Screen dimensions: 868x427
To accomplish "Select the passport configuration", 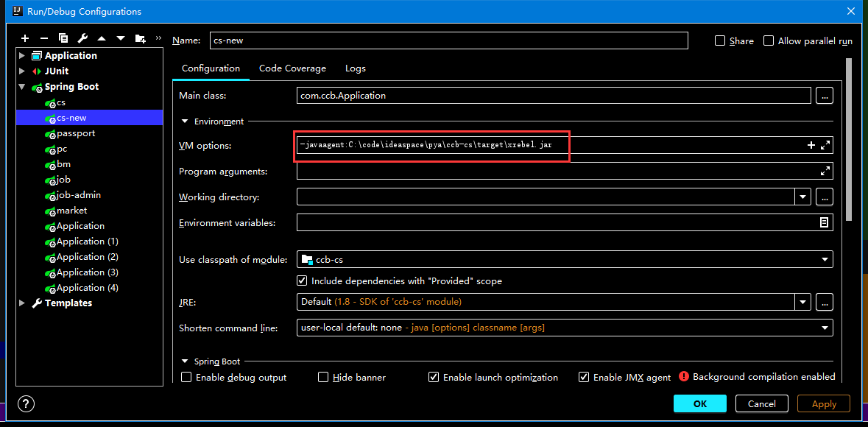I will 76,133.
